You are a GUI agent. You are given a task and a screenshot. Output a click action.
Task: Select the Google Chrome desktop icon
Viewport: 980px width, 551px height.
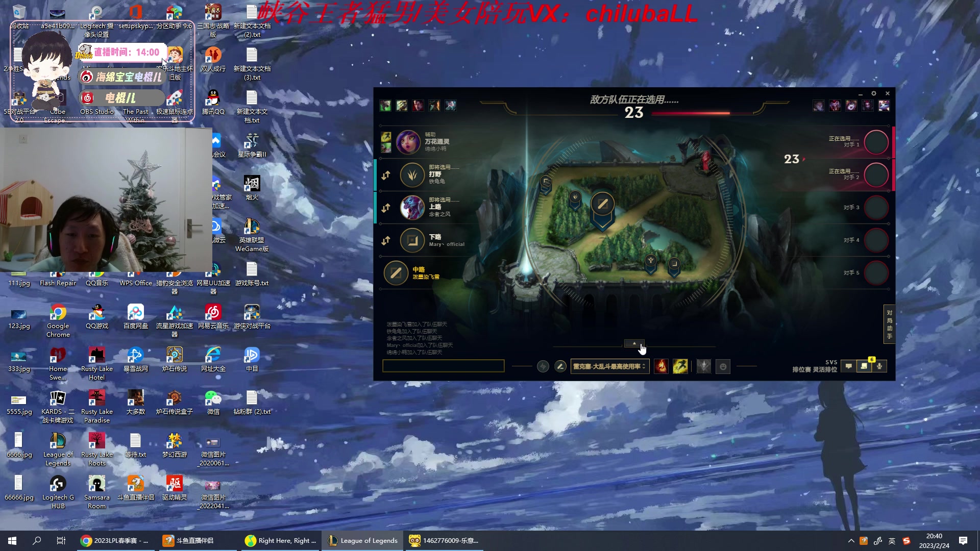click(x=58, y=321)
